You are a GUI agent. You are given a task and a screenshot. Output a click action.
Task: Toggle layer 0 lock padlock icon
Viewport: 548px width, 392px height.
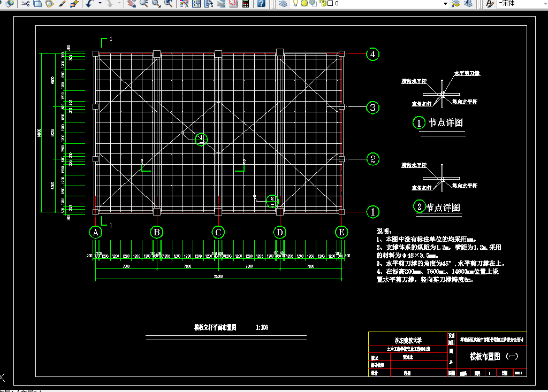coord(322,3)
